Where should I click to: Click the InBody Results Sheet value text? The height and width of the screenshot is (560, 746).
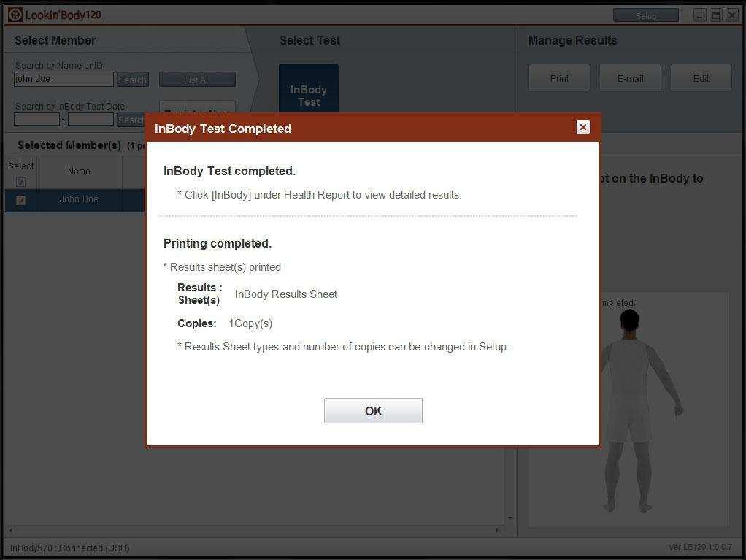click(x=286, y=294)
